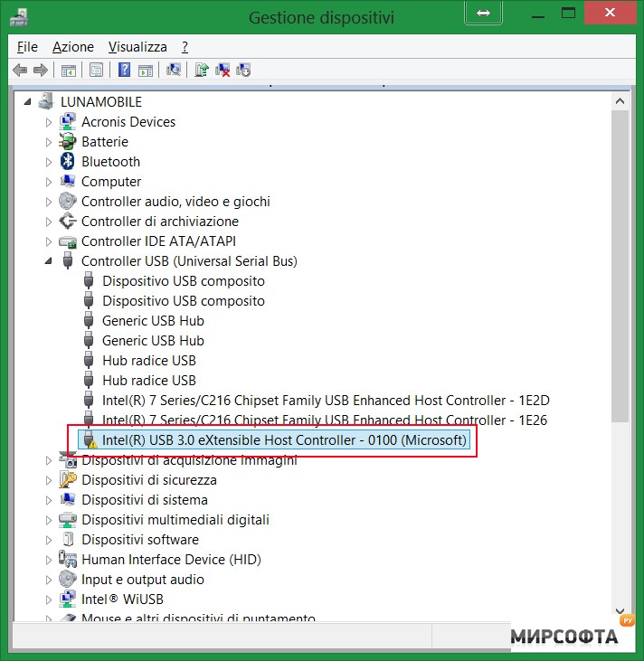Open the Azione menu
This screenshot has height=661, width=644.
(x=73, y=47)
